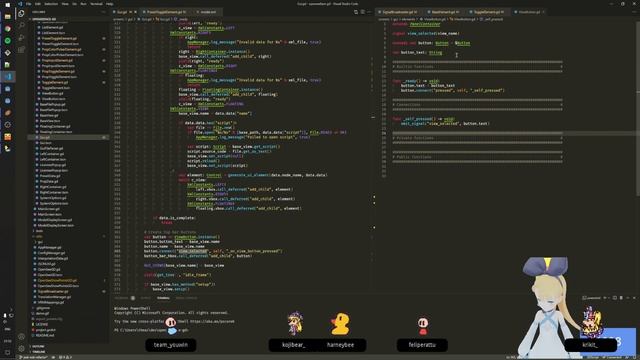The width and height of the screenshot is (640, 360).
Task: Click the panel split terminal icon
Action: [615, 298]
